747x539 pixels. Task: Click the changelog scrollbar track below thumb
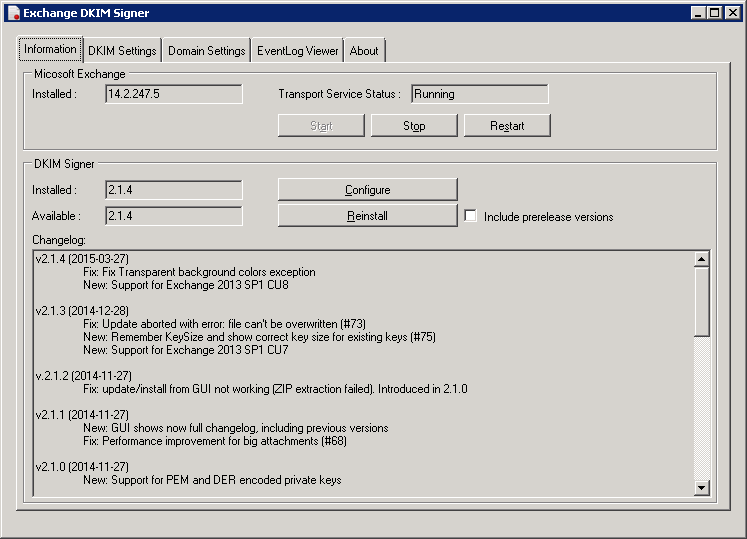tap(701, 407)
